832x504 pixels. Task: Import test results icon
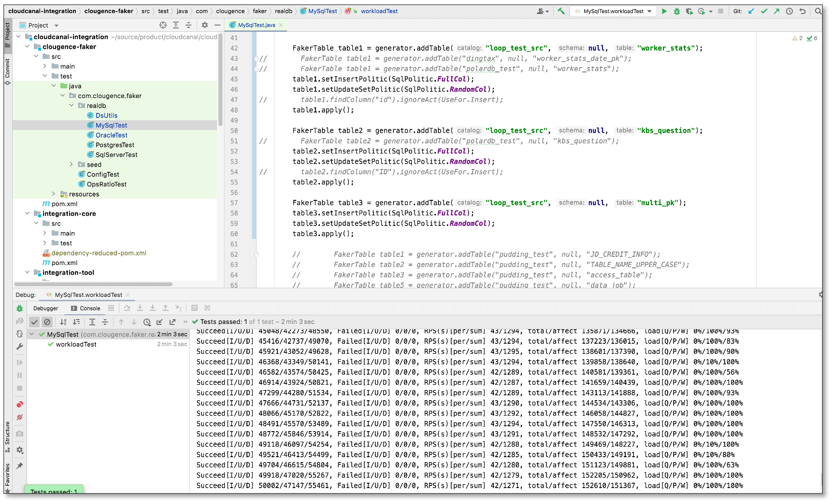[159, 322]
